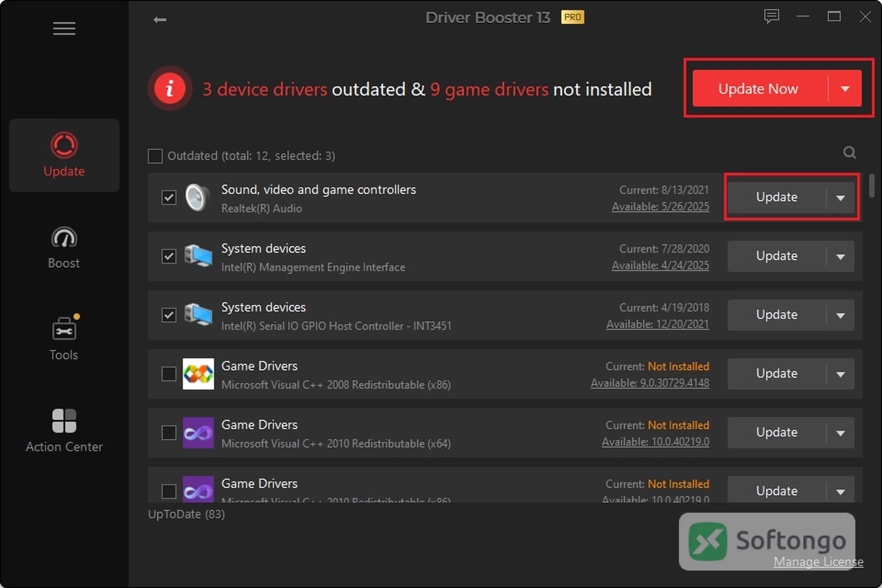Screen dimensions: 882x588
Task: Expand Visual C++ 2010 (x64) Update dropdown arrow
Action: (840, 433)
